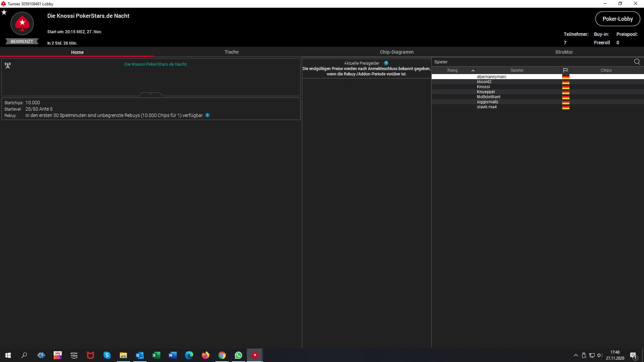Sort by the Spieler column header
Viewport: 644px width, 362px height.
[517, 70]
